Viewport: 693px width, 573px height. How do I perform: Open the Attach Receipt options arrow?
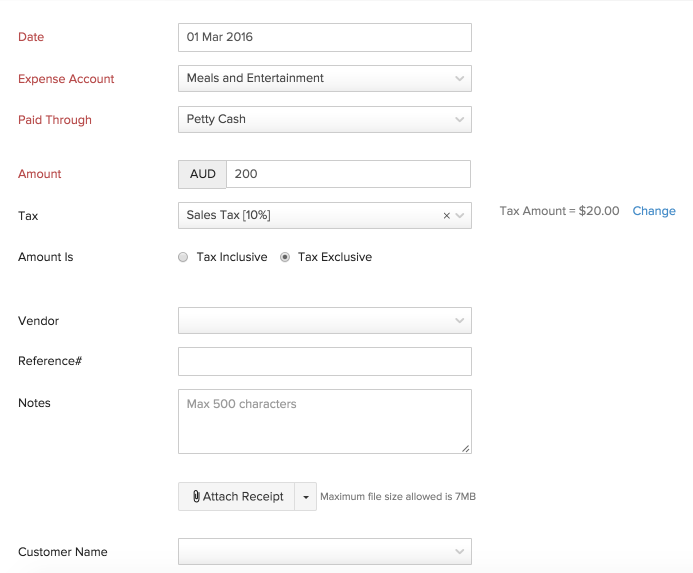305,497
